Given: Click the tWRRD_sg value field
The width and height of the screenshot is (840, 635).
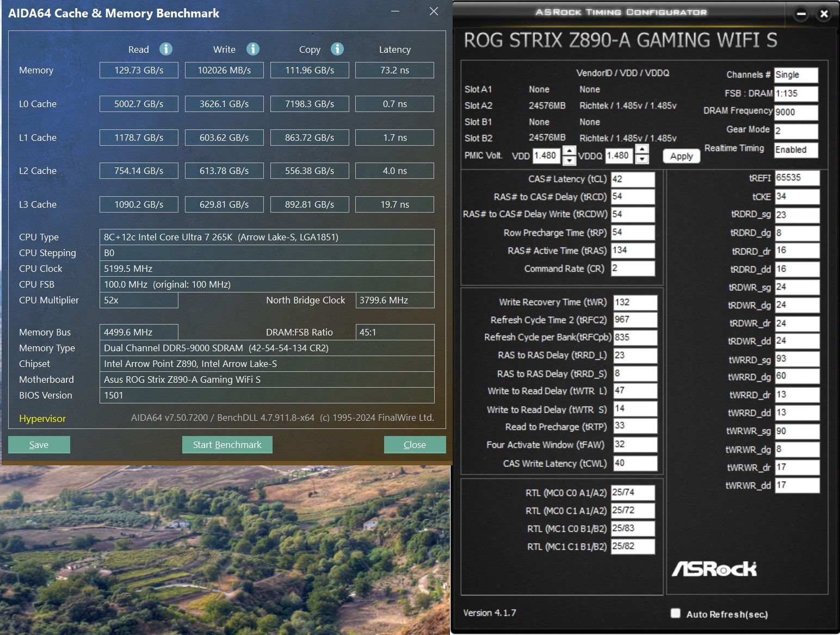Looking at the screenshot, I should pos(797,359).
